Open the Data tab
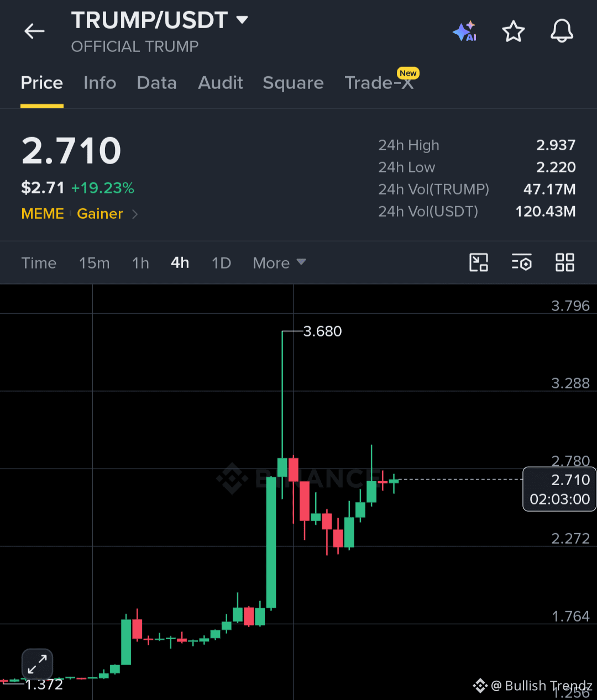The height and width of the screenshot is (700, 597). click(x=157, y=83)
